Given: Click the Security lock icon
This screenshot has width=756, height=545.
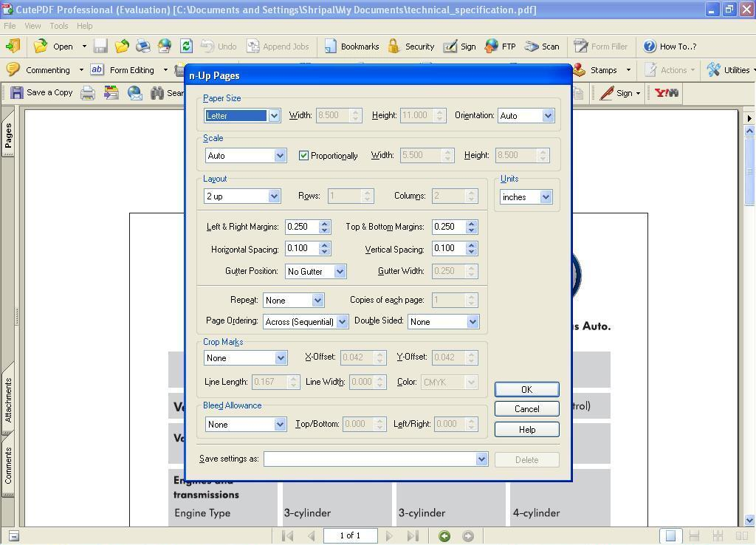Looking at the screenshot, I should [x=394, y=47].
